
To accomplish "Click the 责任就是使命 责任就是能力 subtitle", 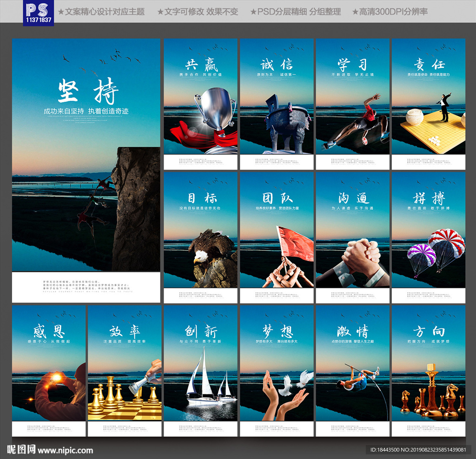I will 428,75.
